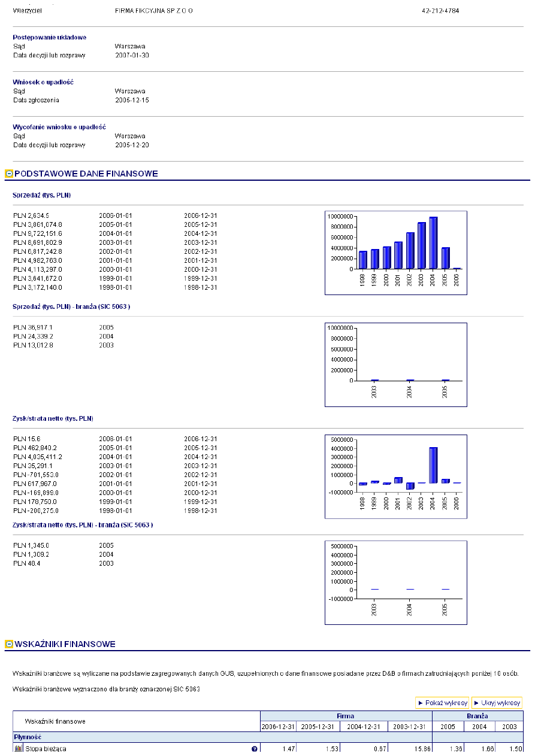Screen dimensions: 535x756
Task: Click the Stopa bieżąca row label
Action: point(46,749)
